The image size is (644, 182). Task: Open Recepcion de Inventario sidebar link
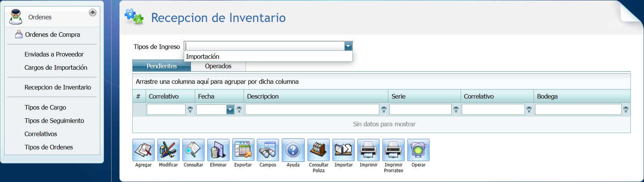click(58, 87)
